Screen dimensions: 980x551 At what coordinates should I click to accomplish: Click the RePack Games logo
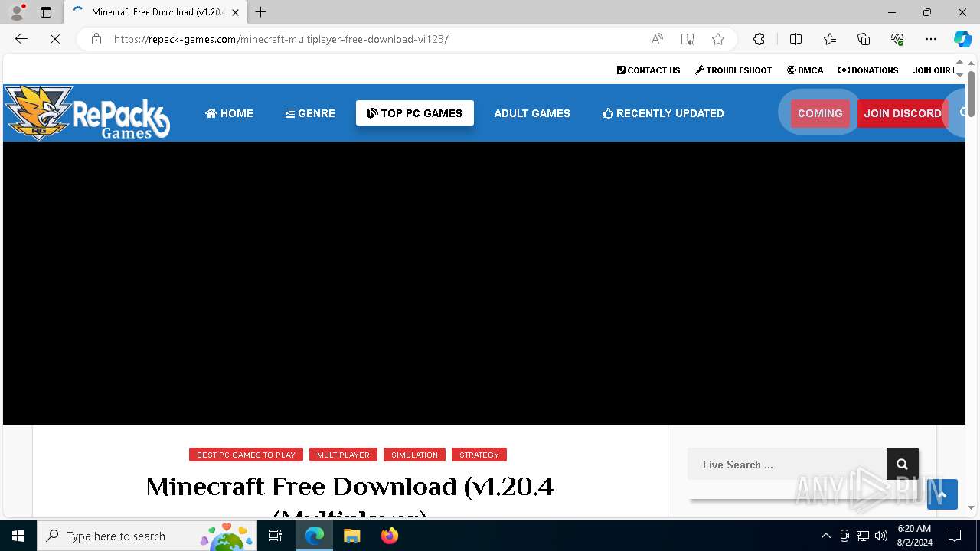(x=87, y=112)
